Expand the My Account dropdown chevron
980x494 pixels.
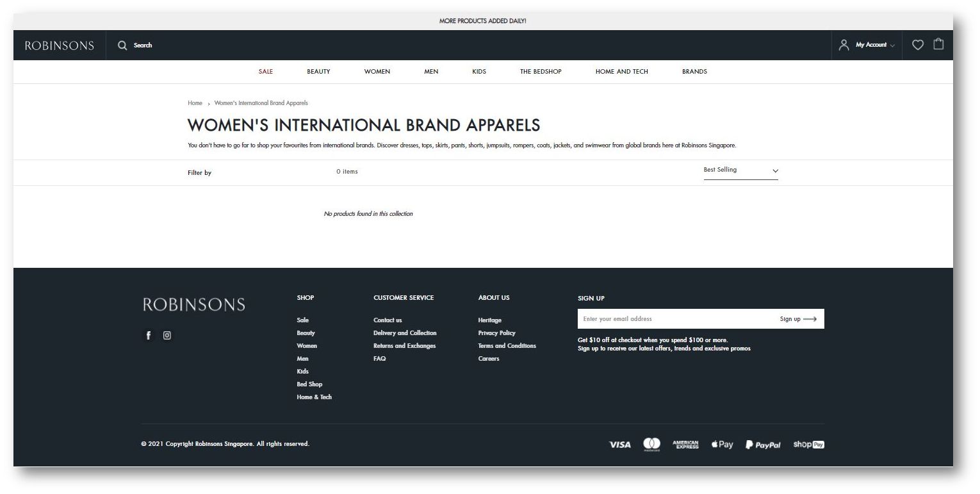pos(893,45)
